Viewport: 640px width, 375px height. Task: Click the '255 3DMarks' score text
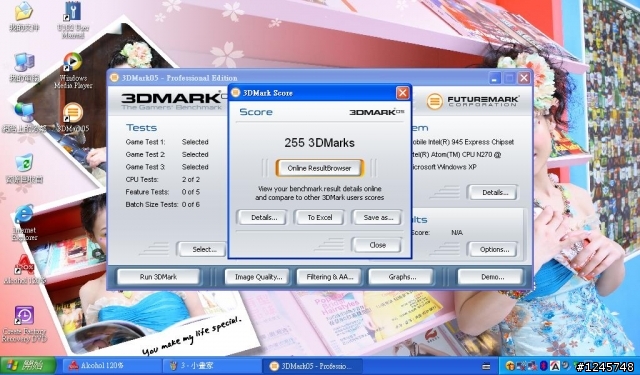tap(319, 143)
